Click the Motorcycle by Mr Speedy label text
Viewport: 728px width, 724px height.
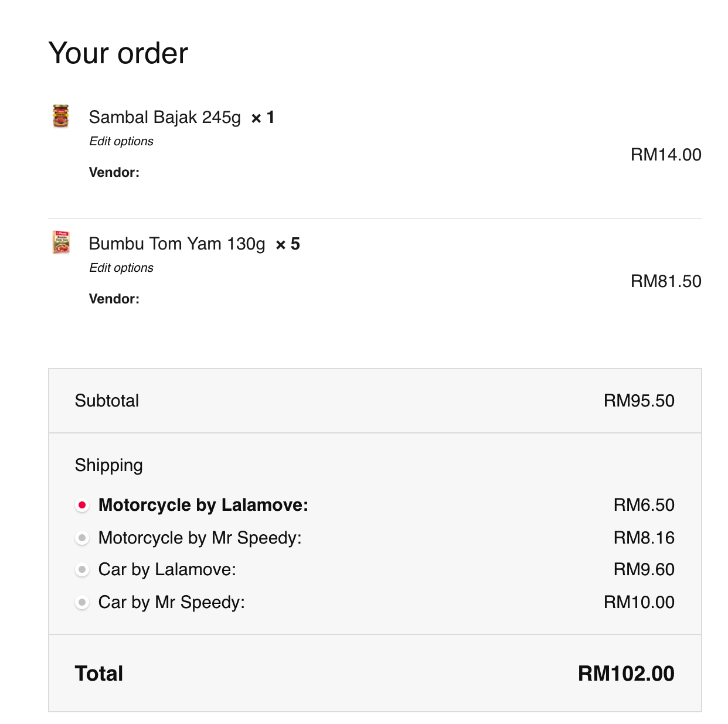(x=200, y=538)
